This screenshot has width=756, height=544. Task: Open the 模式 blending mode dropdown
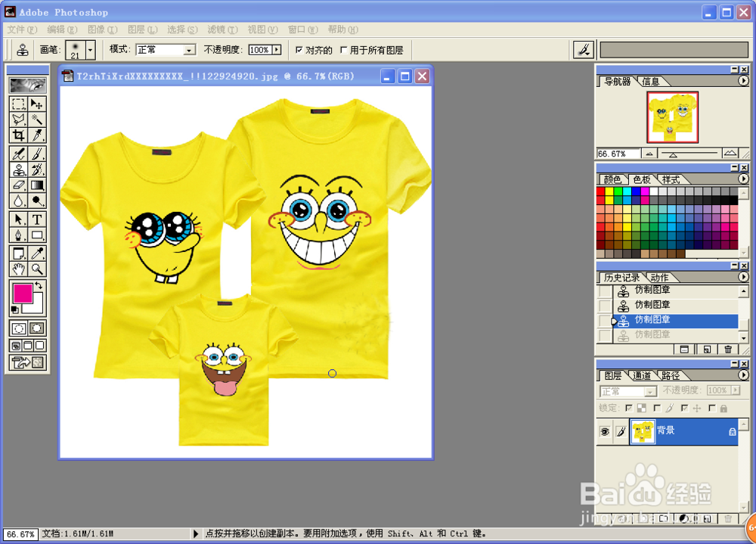pyautogui.click(x=190, y=50)
